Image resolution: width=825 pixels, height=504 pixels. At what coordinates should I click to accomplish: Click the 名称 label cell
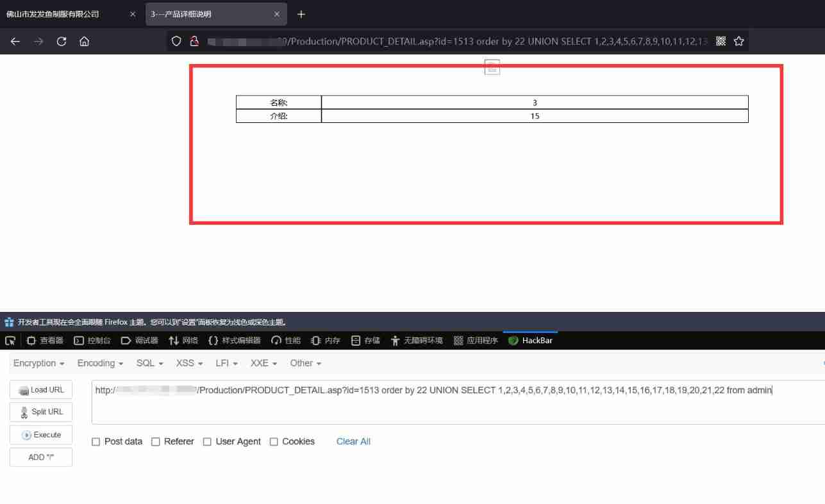coord(278,102)
